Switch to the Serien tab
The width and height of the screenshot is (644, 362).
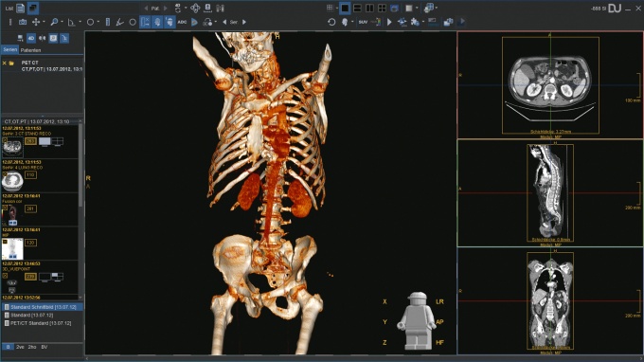click(x=9, y=49)
